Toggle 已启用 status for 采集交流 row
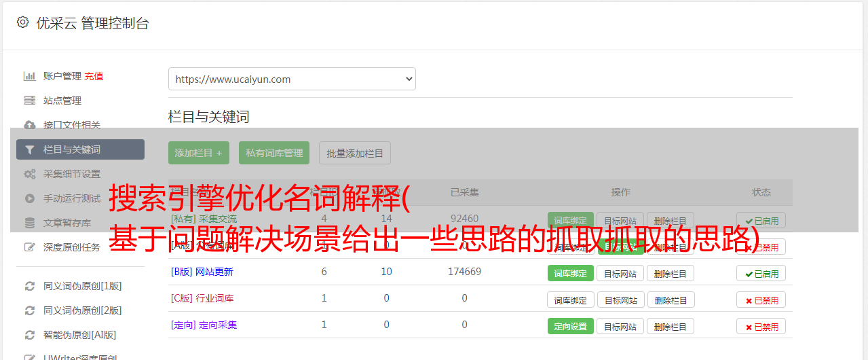868x360 pixels. pos(761,220)
